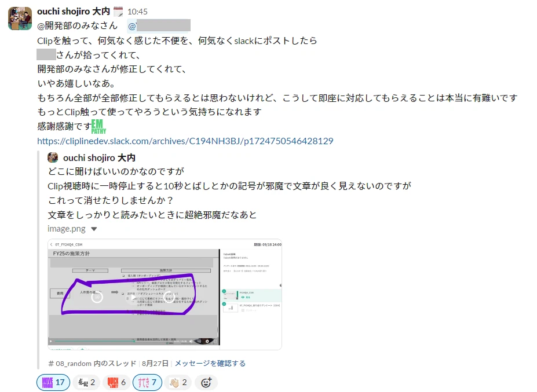This screenshot has width=537, height=392.
Task: Toggle the reaction with count 2 after MOVE
Action: pyautogui.click(x=87, y=382)
